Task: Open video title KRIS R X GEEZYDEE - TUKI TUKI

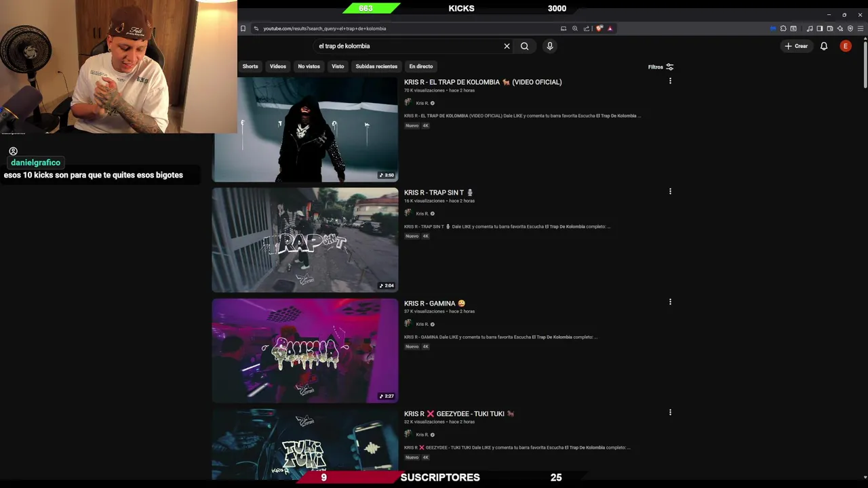Action: pos(459,413)
